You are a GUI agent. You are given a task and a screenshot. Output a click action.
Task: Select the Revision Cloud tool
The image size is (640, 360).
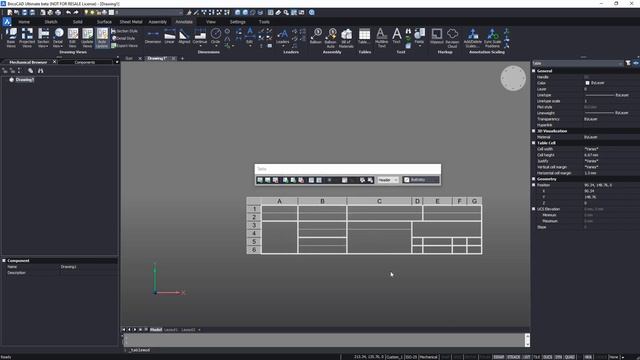[x=452, y=38]
